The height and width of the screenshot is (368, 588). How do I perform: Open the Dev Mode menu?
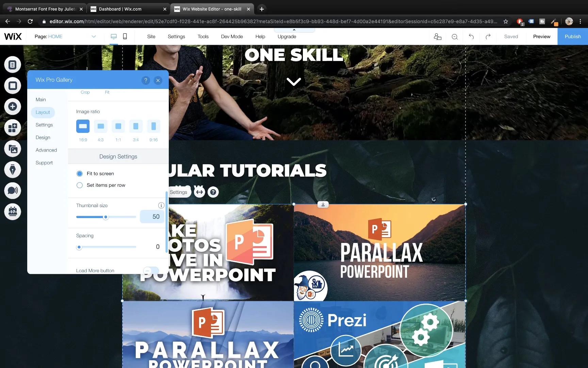pyautogui.click(x=232, y=36)
